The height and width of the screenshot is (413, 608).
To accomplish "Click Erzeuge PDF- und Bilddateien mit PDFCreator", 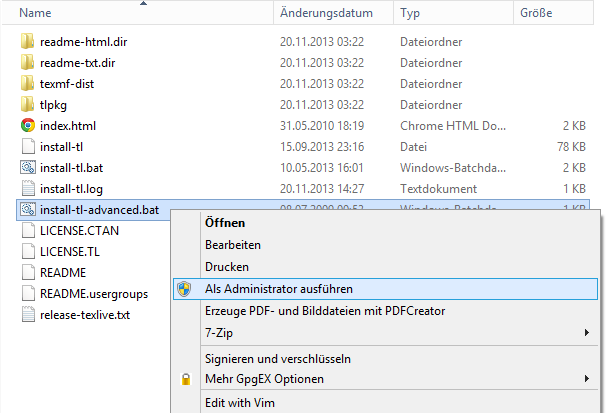I will [x=325, y=311].
